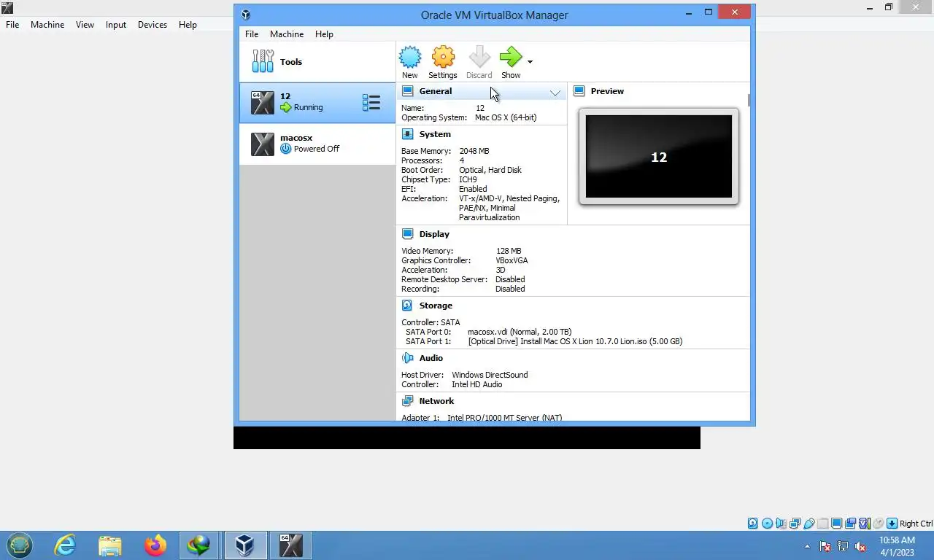Click the Windows DirectSound host driver value
Image resolution: width=934 pixels, height=560 pixels.
[x=490, y=375]
